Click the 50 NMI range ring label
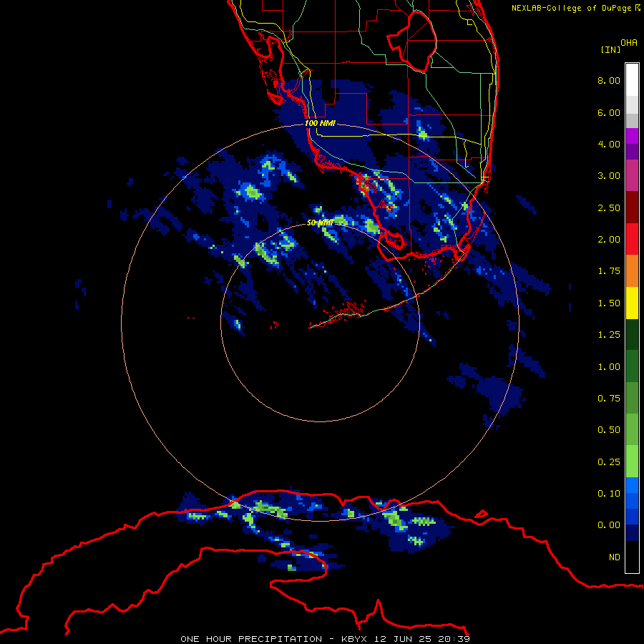 click(320, 223)
